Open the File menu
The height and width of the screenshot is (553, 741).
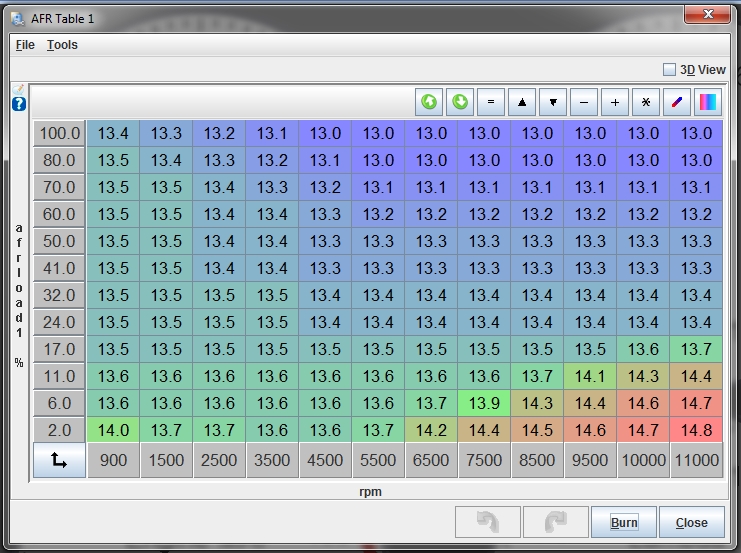25,45
